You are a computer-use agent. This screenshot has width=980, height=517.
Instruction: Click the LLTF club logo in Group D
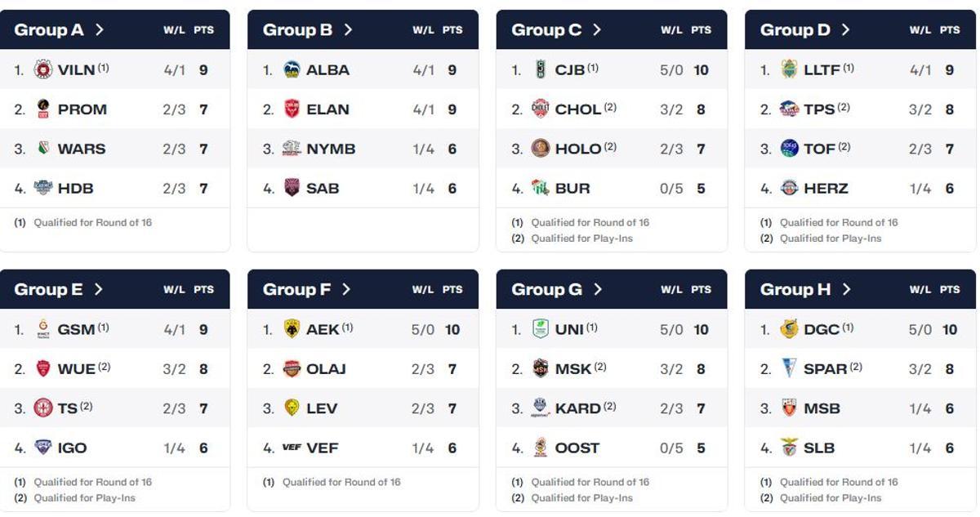coord(790,69)
